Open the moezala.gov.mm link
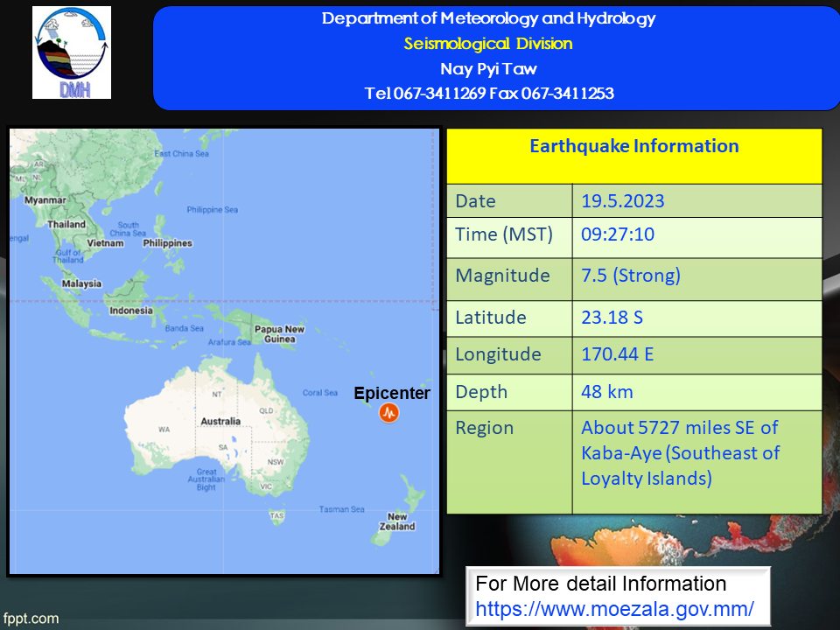 point(614,606)
